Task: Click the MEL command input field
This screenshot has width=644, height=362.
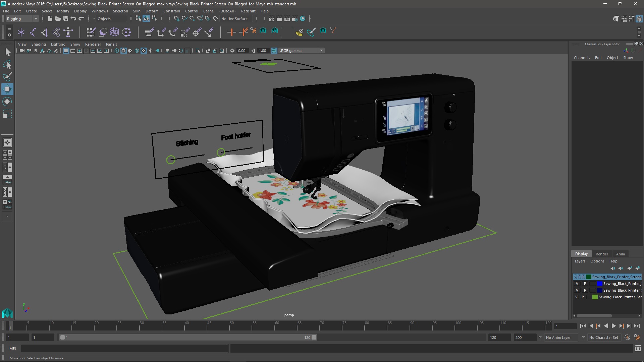Action: [124, 349]
